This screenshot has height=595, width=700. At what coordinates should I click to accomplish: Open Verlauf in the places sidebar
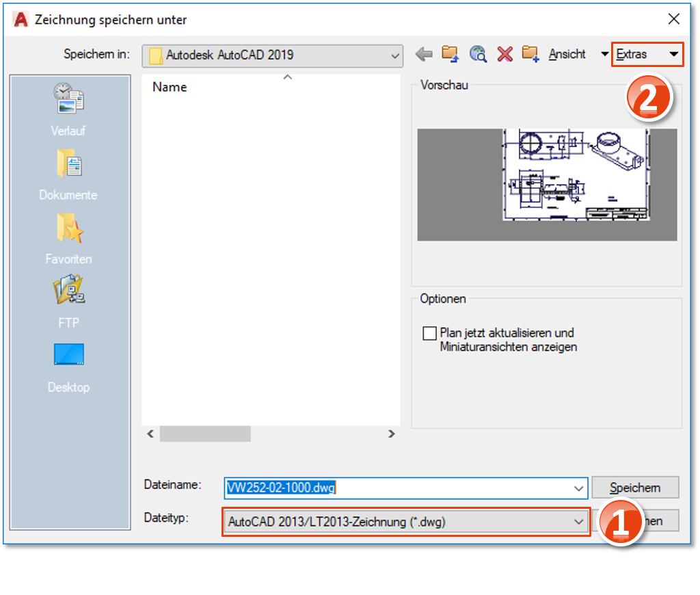click(x=68, y=109)
